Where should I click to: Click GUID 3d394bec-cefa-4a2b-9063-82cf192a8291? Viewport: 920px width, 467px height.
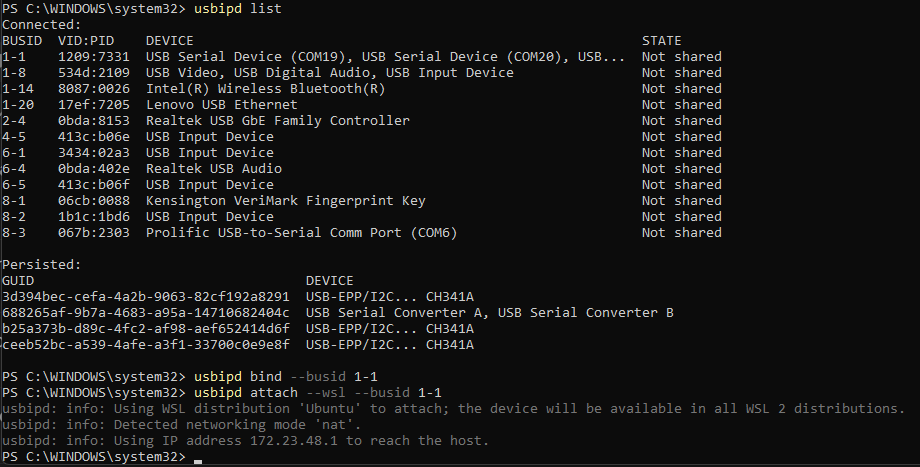click(146, 297)
